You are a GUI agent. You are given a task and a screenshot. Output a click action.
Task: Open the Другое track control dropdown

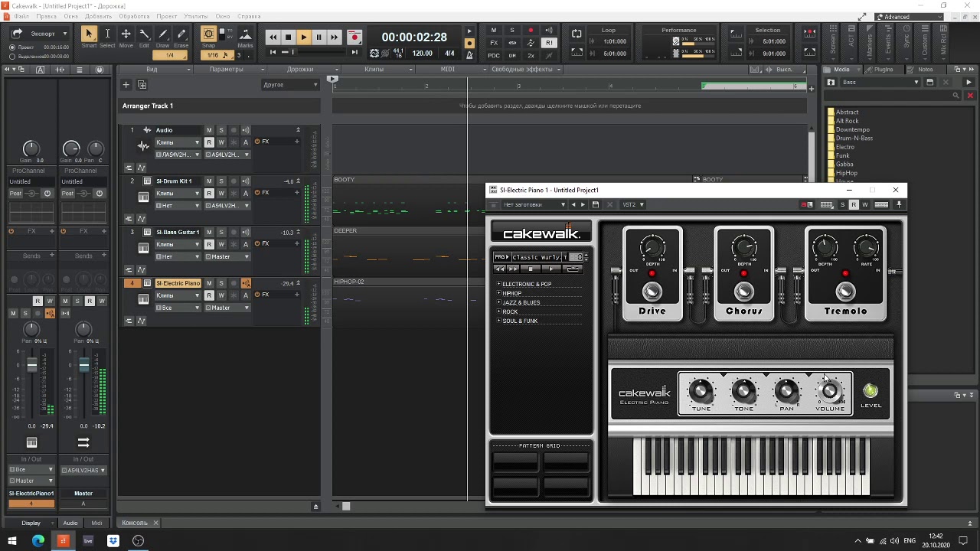click(289, 85)
